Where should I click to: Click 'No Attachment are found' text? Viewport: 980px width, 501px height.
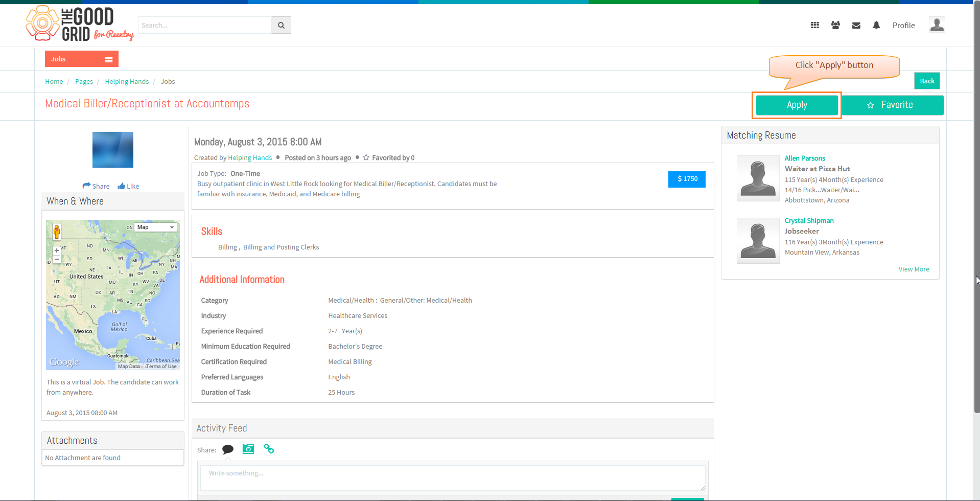pyautogui.click(x=83, y=458)
